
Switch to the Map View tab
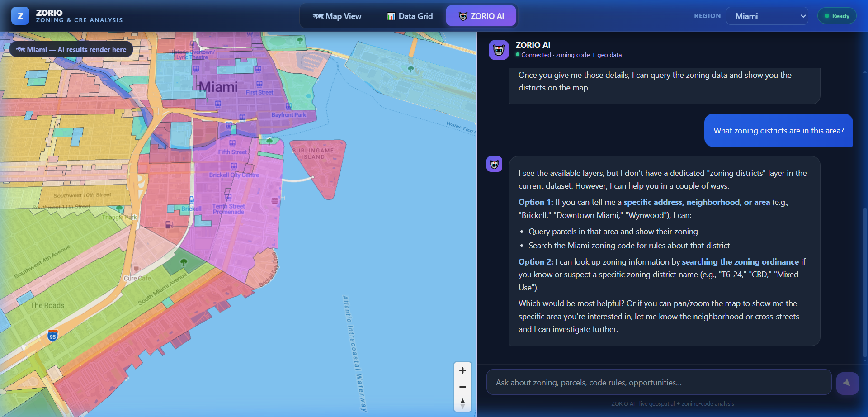[337, 16]
